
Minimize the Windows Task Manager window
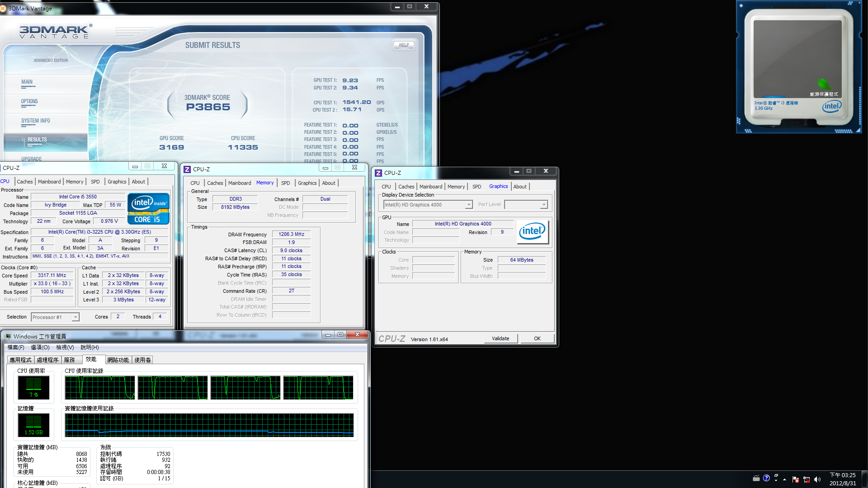(x=328, y=335)
